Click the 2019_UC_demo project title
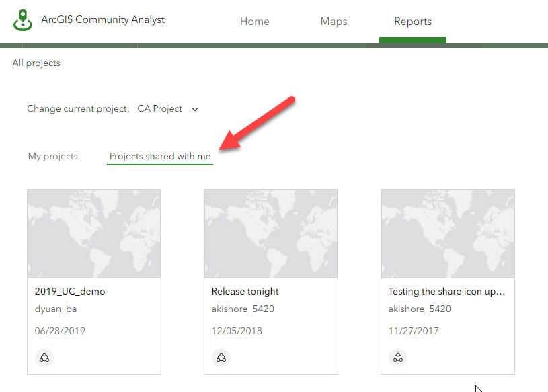The width and height of the screenshot is (548, 392). pos(70,292)
